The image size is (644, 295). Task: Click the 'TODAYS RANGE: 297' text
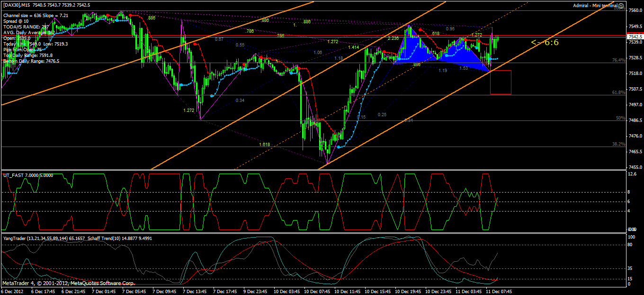click(x=26, y=27)
